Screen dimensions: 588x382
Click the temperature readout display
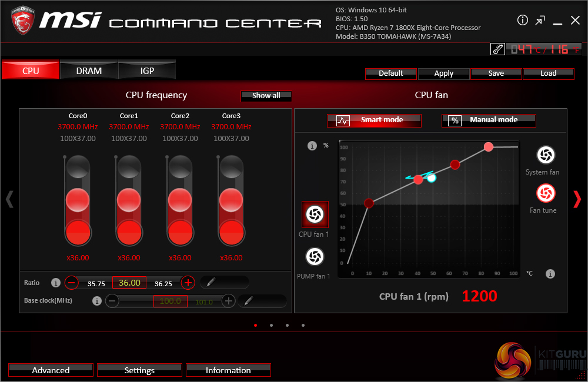click(545, 49)
